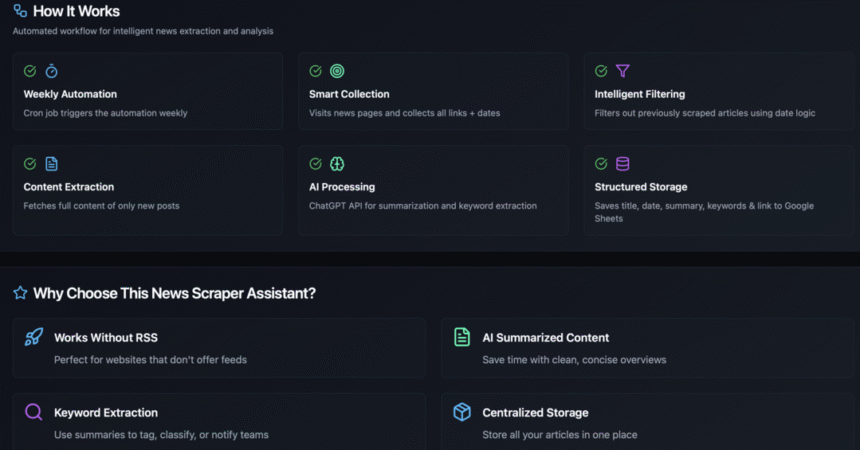Click the stopwatch icon in Weekly Automation
The width and height of the screenshot is (860, 450).
click(x=52, y=71)
